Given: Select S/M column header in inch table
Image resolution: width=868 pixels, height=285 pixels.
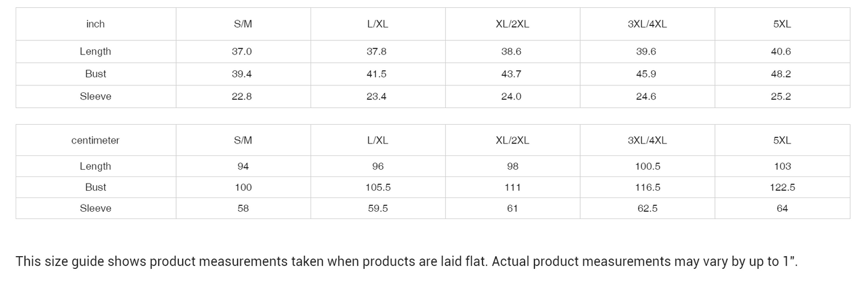Looking at the screenshot, I should tap(243, 24).
